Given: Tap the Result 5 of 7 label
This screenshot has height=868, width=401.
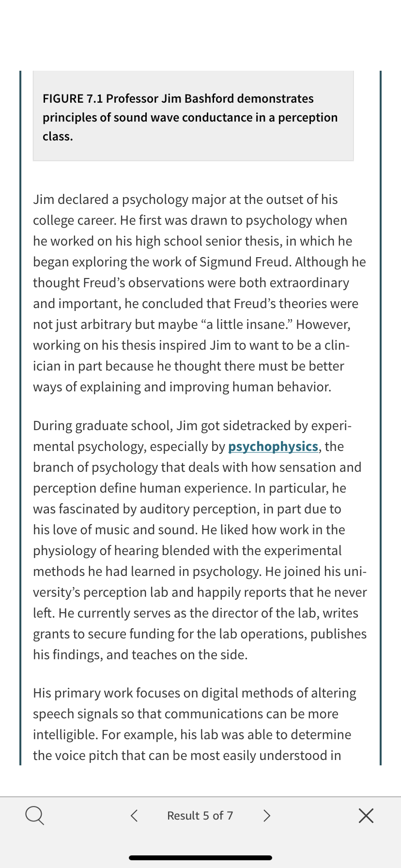Looking at the screenshot, I should point(200,815).
